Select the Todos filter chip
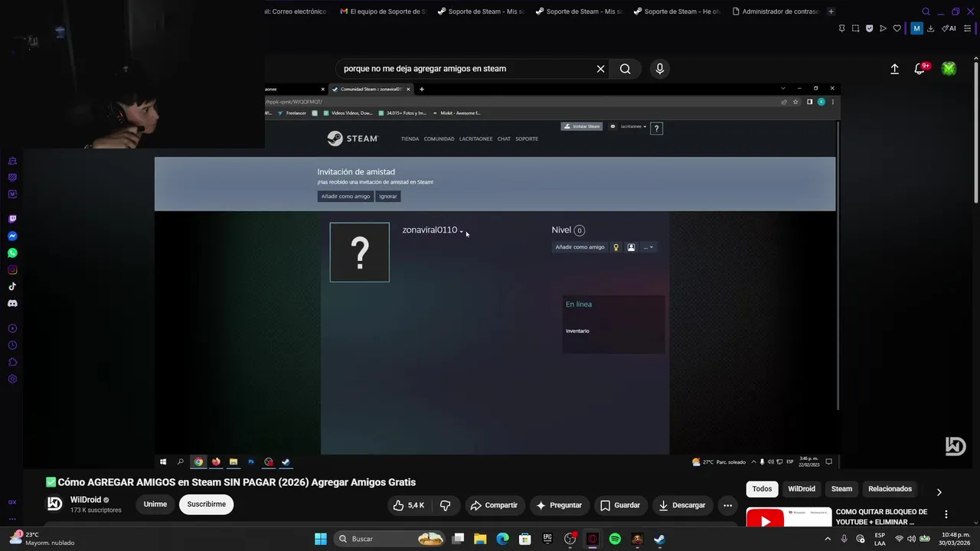 tap(762, 489)
